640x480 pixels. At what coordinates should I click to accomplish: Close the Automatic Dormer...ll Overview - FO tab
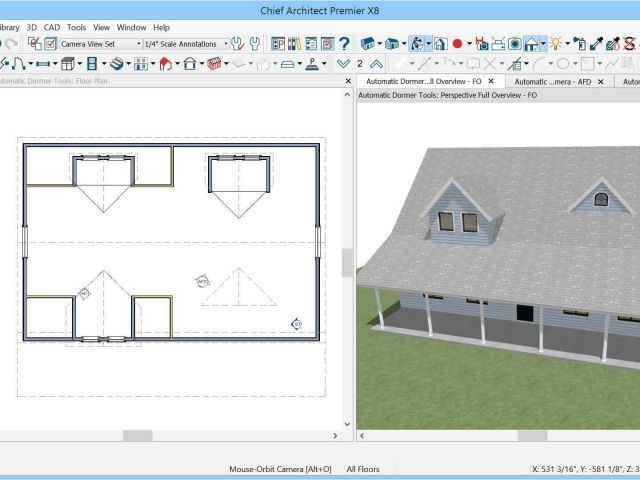coord(491,81)
